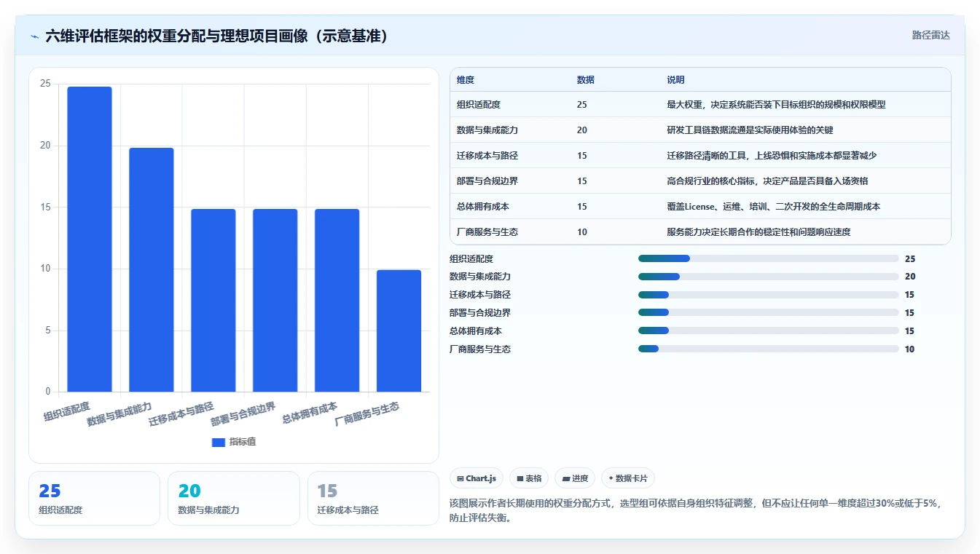Click value 25 beside 组织适配度 progress bar
The image size is (980, 554).
pyautogui.click(x=909, y=258)
